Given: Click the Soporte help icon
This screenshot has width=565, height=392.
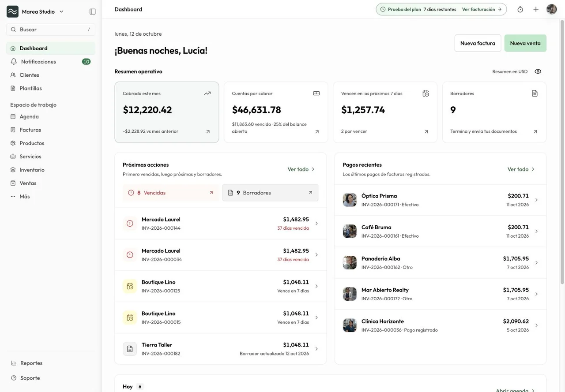Looking at the screenshot, I should point(14,378).
